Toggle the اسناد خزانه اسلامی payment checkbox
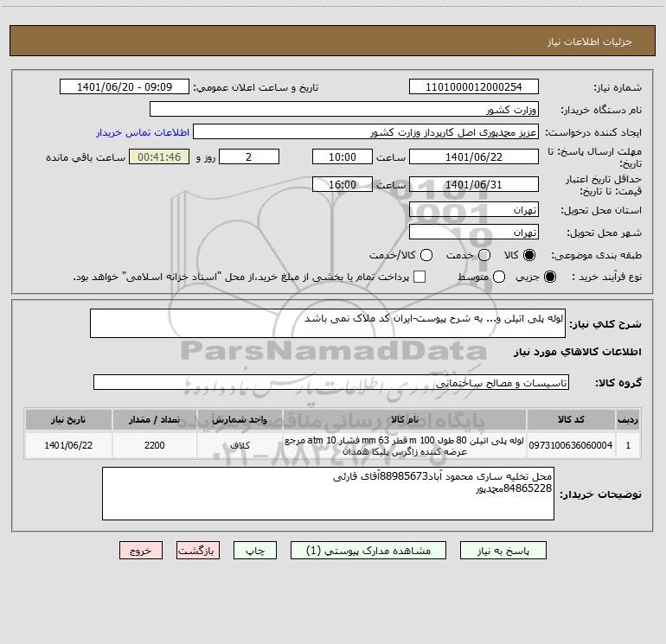 point(419,277)
